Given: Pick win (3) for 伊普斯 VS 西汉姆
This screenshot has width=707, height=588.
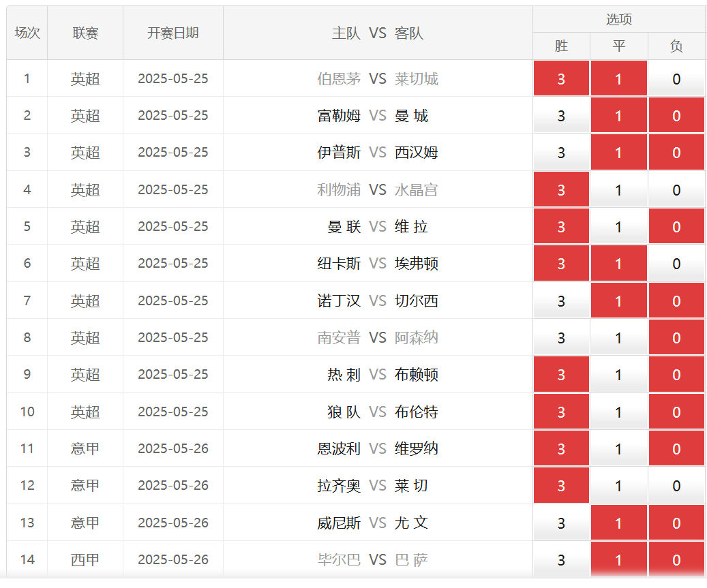Looking at the screenshot, I should pos(561,153).
